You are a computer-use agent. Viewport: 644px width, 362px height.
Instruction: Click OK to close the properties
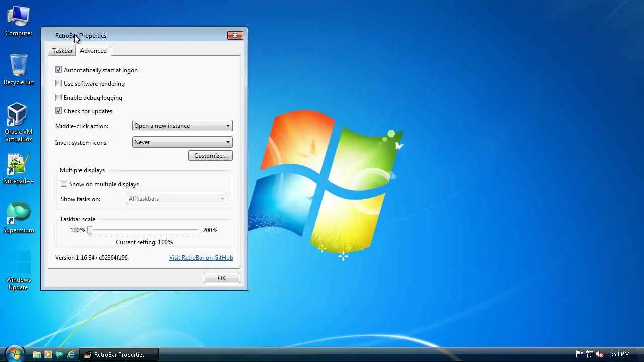(x=222, y=278)
